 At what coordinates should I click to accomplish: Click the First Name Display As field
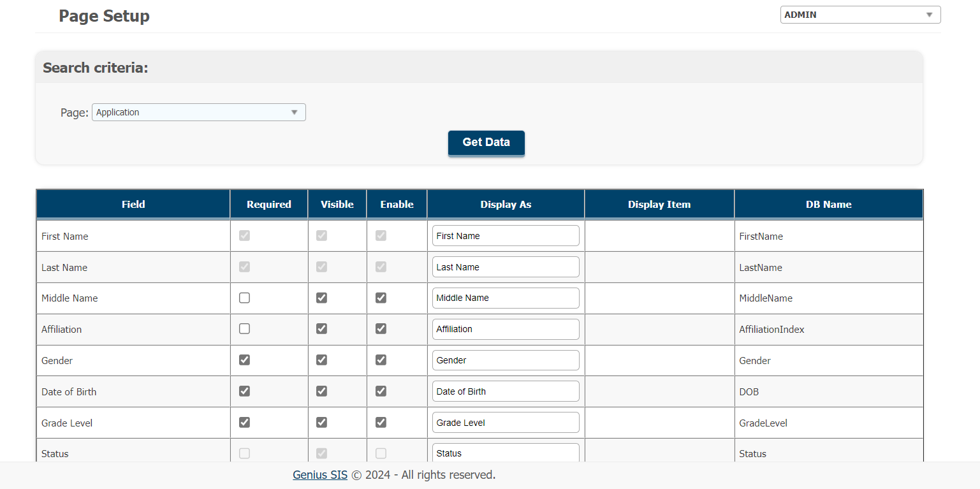[x=506, y=235]
